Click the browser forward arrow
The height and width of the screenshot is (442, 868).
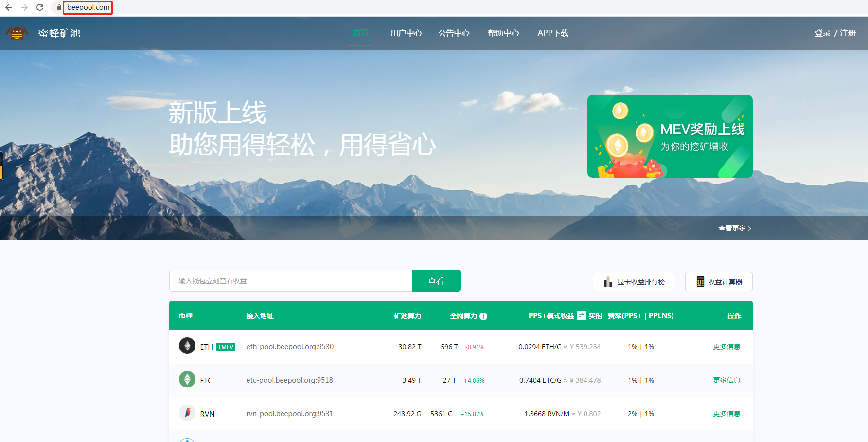[24, 7]
